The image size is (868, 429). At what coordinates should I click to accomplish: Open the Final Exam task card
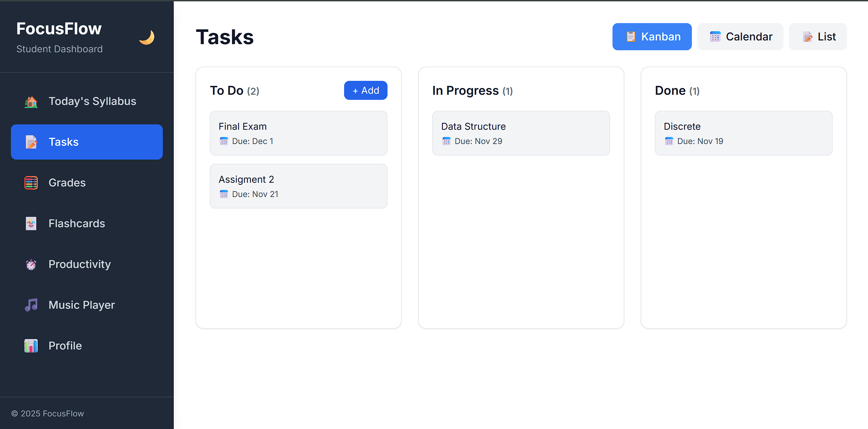coord(298,133)
